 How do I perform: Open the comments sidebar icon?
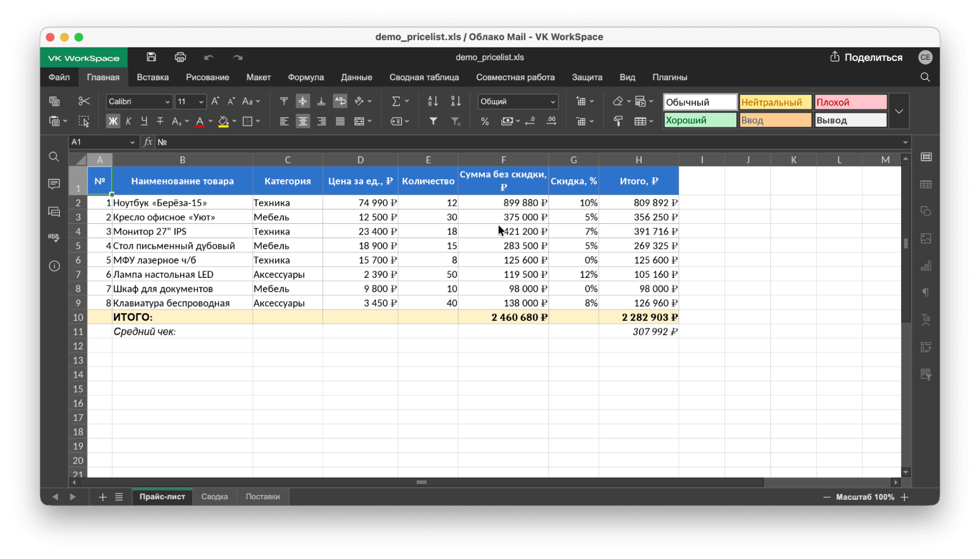coord(54,184)
